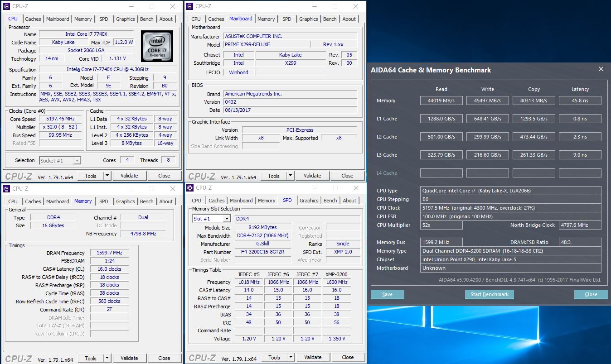Click Validate in the Memory window
This screenshot has height=364, width=611.
point(129,358)
